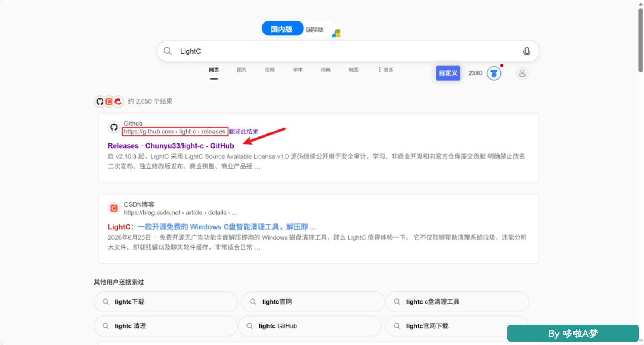Search suggestion lightc官网
644x345 pixels.
coord(313,302)
